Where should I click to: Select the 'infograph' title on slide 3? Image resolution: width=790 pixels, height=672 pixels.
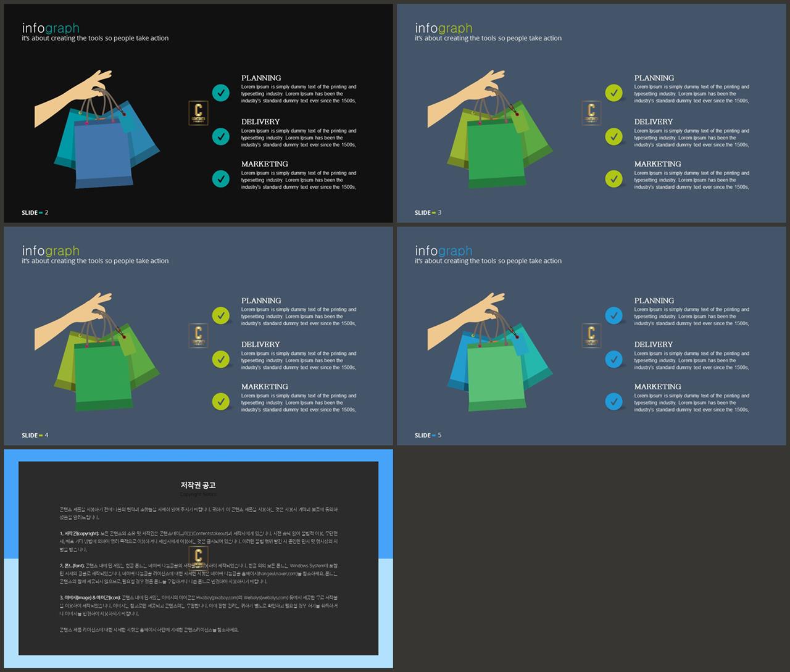444,28
